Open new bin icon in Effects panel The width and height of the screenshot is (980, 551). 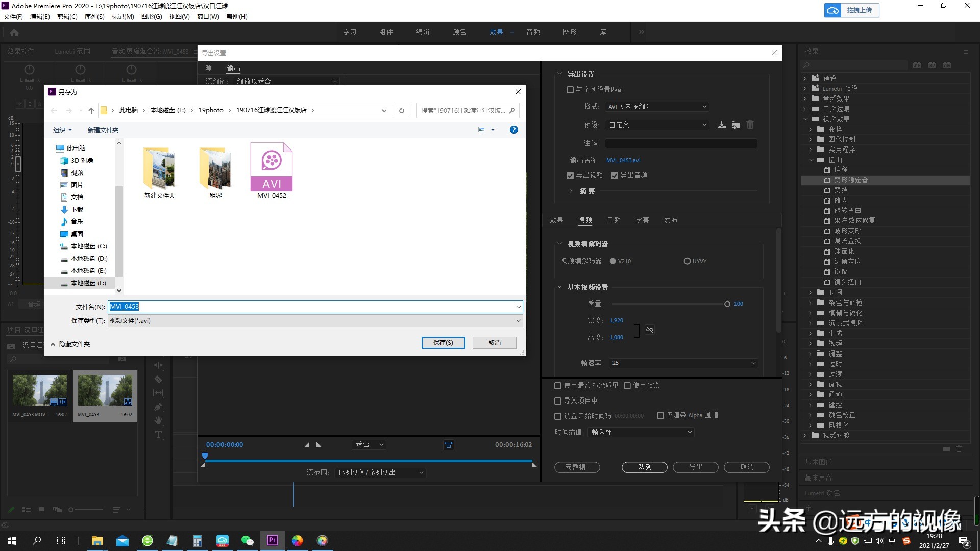(x=946, y=448)
